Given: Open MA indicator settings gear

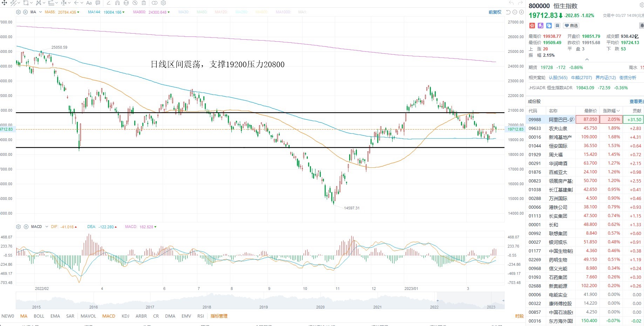Looking at the screenshot, I should 19,12.
